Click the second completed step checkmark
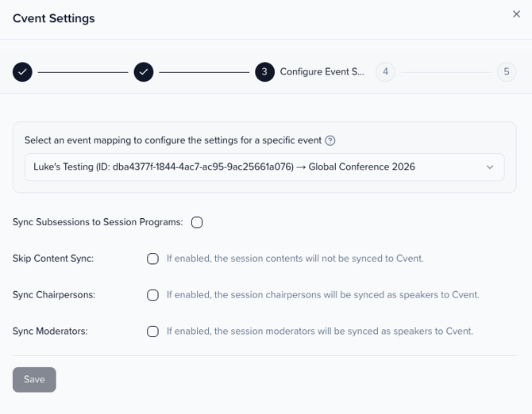This screenshot has width=532, height=414. (x=144, y=72)
